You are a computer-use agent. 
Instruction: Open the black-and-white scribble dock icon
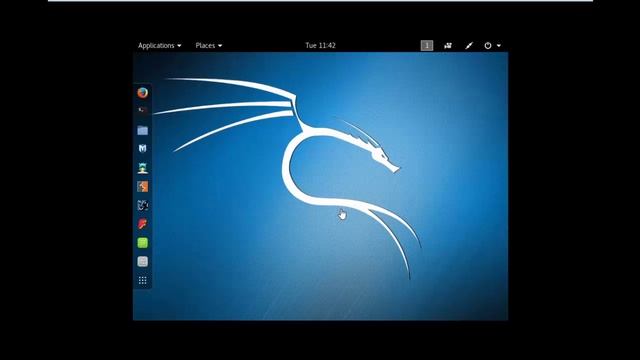click(x=142, y=205)
